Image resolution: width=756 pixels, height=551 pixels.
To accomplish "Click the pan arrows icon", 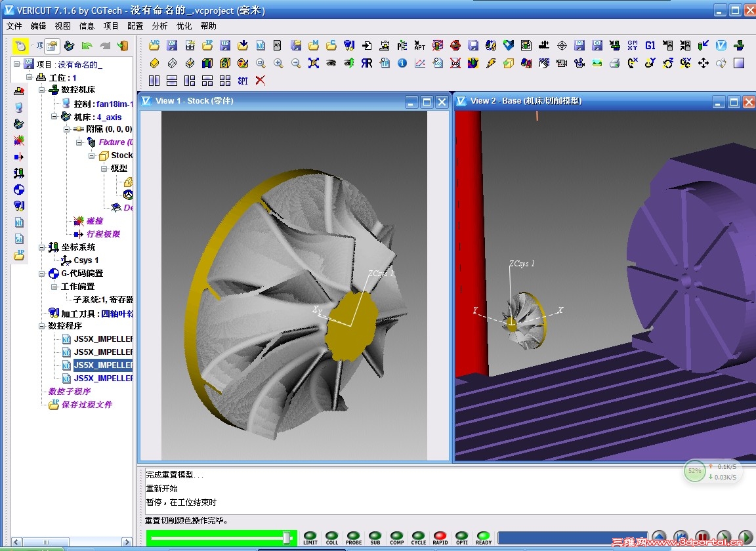I will tap(703, 63).
